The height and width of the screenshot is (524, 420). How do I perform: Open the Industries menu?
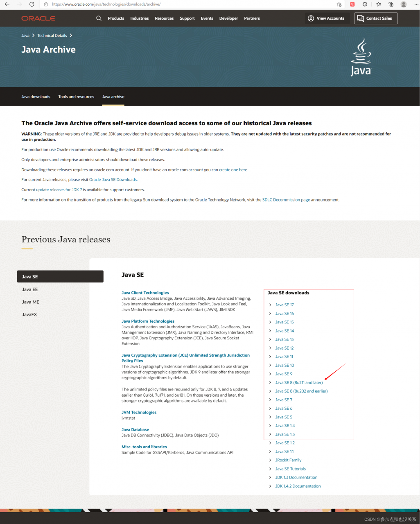[140, 18]
